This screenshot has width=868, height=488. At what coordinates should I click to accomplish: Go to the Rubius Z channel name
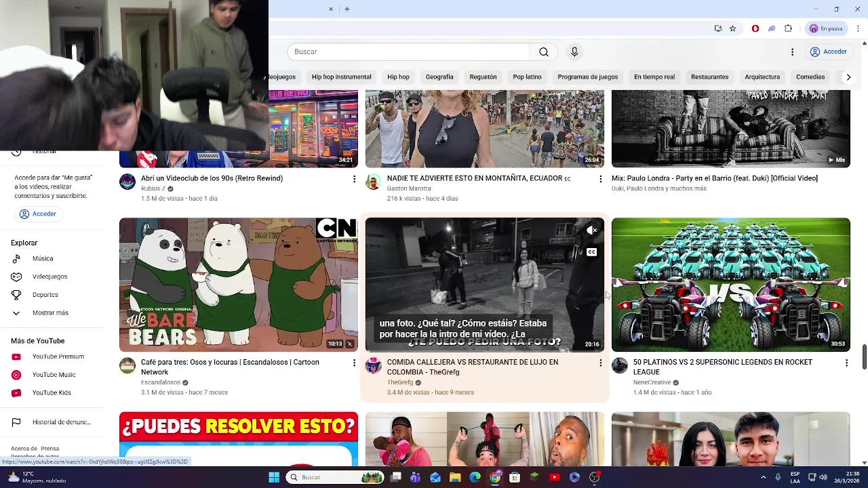click(153, 188)
